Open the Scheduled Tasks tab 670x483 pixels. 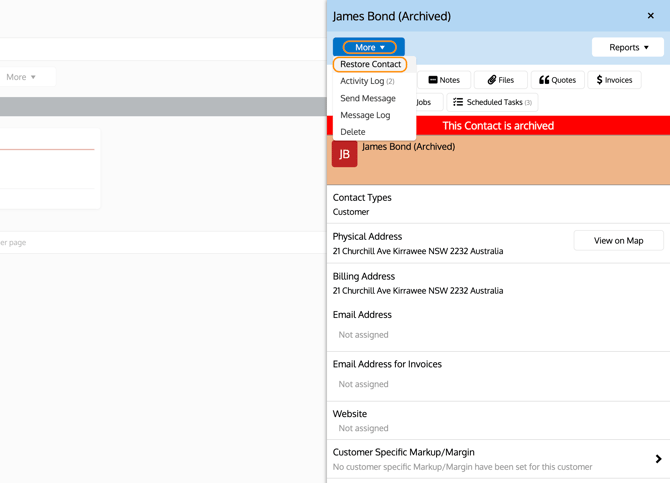(492, 102)
